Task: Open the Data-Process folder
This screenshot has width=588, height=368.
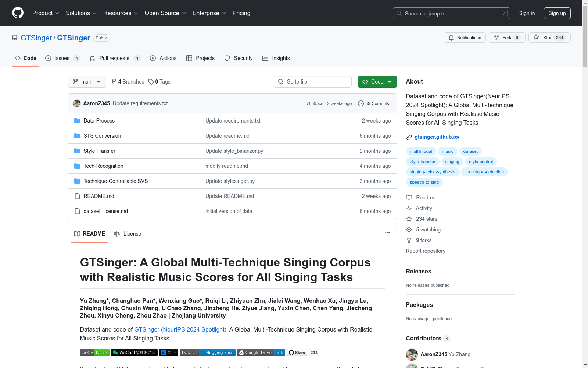Action: click(x=99, y=121)
